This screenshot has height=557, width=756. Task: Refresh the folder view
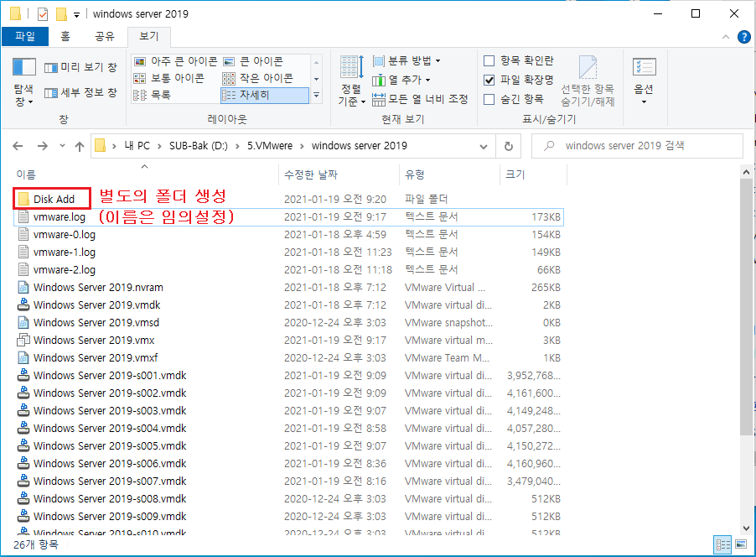click(x=508, y=146)
